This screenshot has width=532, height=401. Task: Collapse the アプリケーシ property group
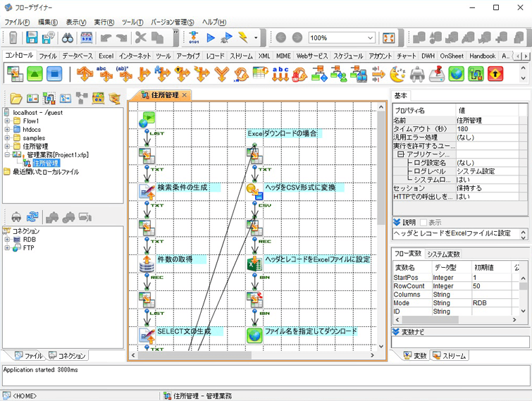[400, 154]
